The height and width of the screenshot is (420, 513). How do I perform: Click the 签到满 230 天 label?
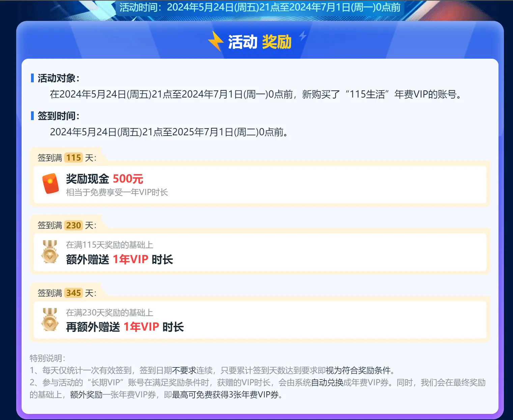click(x=67, y=225)
